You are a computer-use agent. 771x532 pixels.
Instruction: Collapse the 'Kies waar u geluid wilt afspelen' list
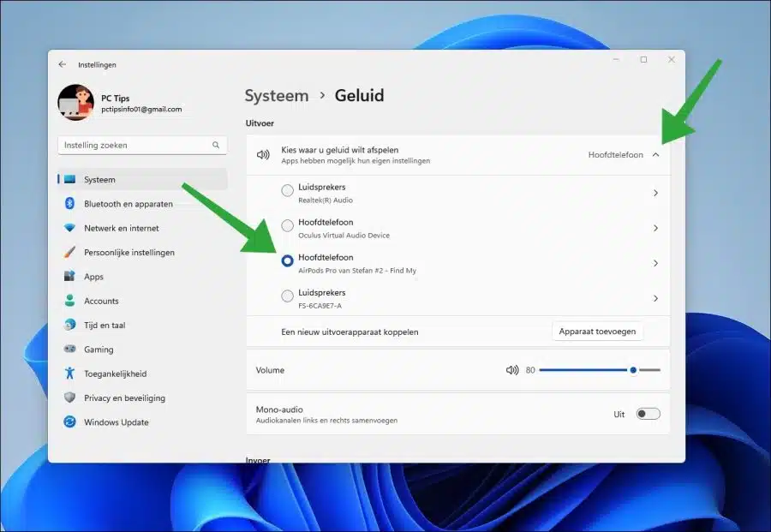point(655,155)
